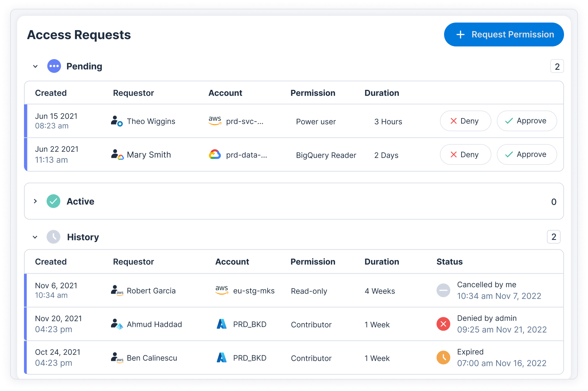Screen dimensions: 588x391
Task: Click the Read-only permission cell
Action: 309,291
